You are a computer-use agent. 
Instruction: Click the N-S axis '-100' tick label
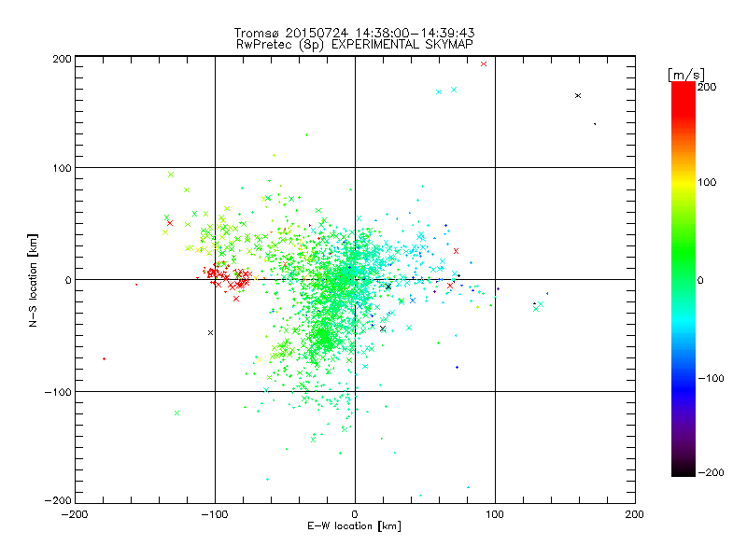[58, 392]
